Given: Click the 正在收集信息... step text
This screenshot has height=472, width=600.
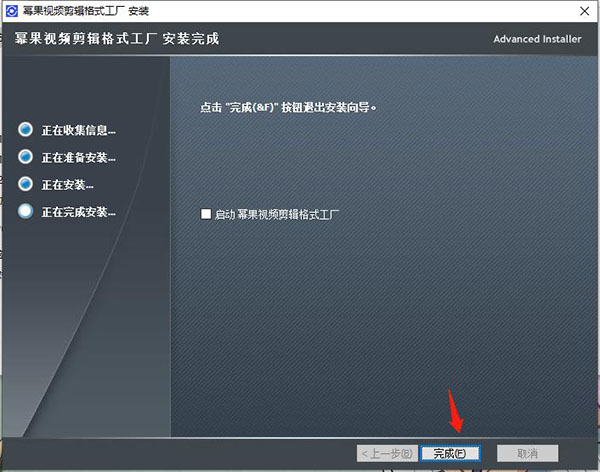Looking at the screenshot, I should 78,130.
